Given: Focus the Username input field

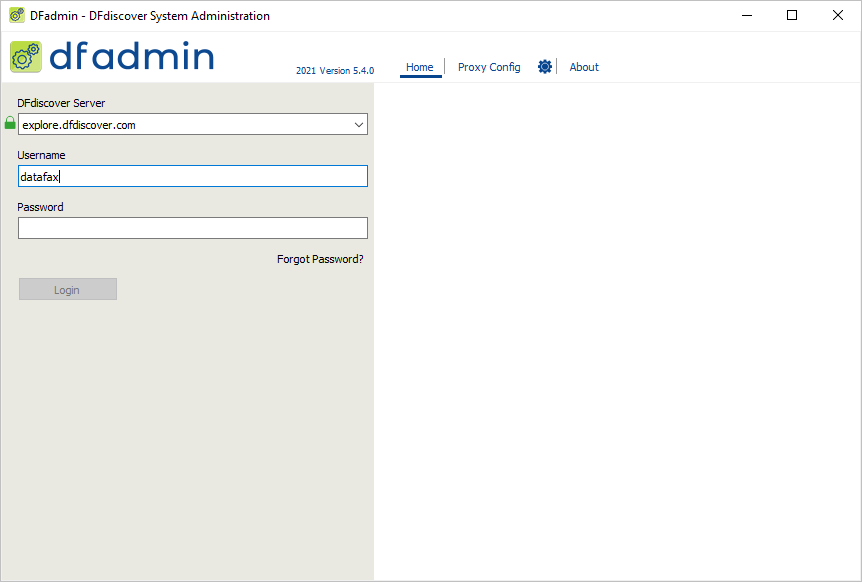Looking at the screenshot, I should 192,176.
